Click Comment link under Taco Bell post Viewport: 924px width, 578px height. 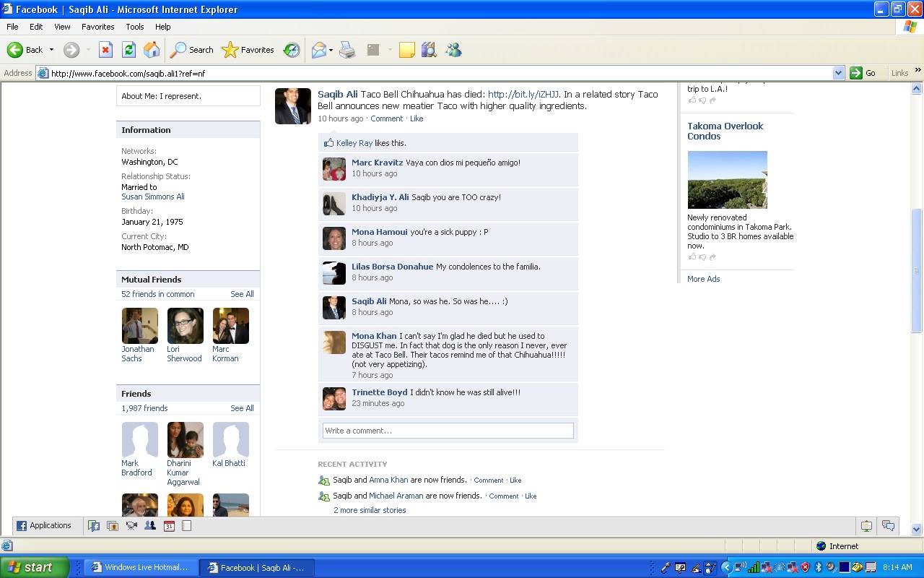pyautogui.click(x=387, y=118)
